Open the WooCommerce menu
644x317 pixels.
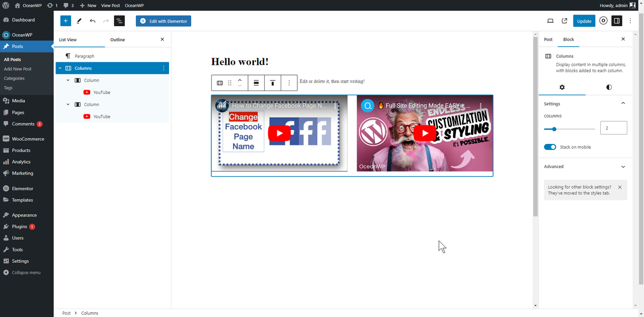(27, 139)
